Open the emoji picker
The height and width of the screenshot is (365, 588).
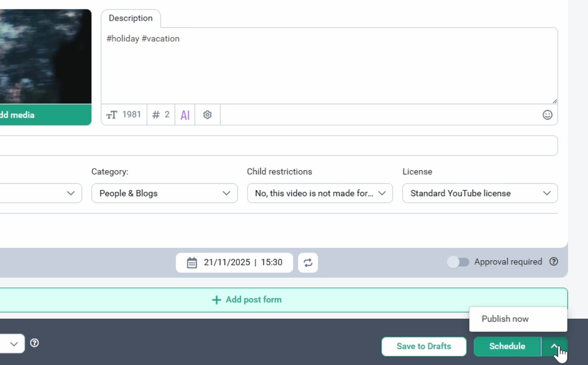(x=547, y=115)
